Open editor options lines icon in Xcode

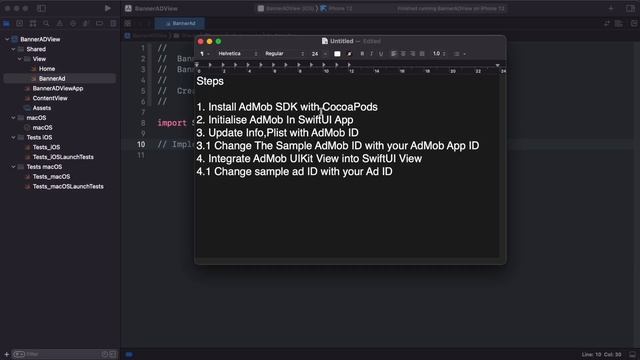(619, 24)
